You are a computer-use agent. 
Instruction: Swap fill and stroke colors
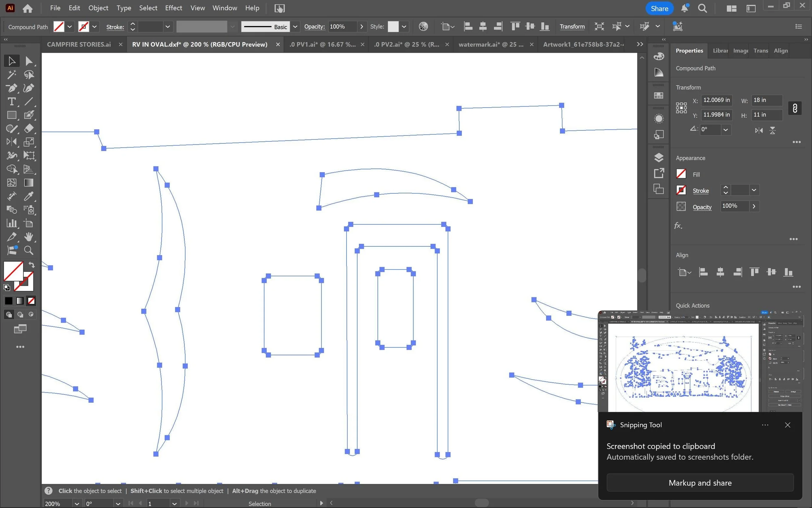tap(32, 265)
